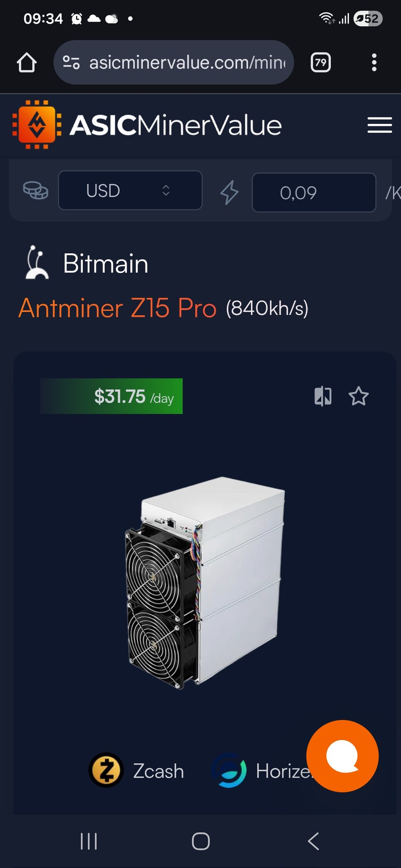This screenshot has height=868, width=401.
Task: Expand the USD currency dropdown
Action: point(130,190)
